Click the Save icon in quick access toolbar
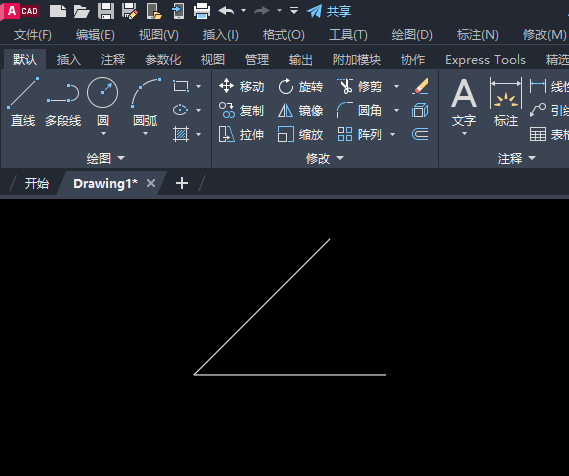This screenshot has width=569, height=476. coord(106,11)
